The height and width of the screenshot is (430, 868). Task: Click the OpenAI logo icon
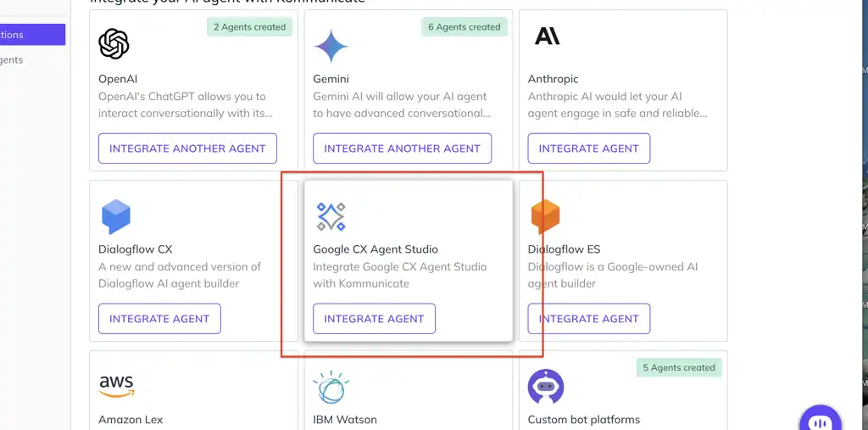point(114,44)
